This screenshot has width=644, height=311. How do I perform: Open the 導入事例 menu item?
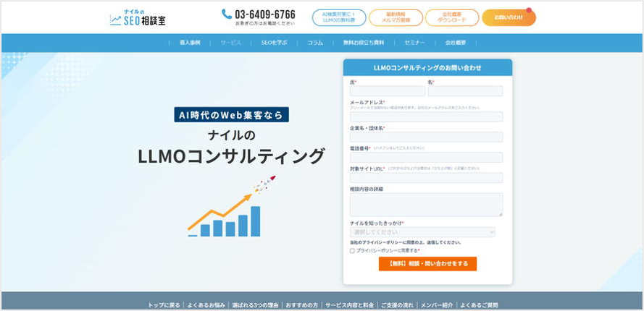[x=190, y=43]
